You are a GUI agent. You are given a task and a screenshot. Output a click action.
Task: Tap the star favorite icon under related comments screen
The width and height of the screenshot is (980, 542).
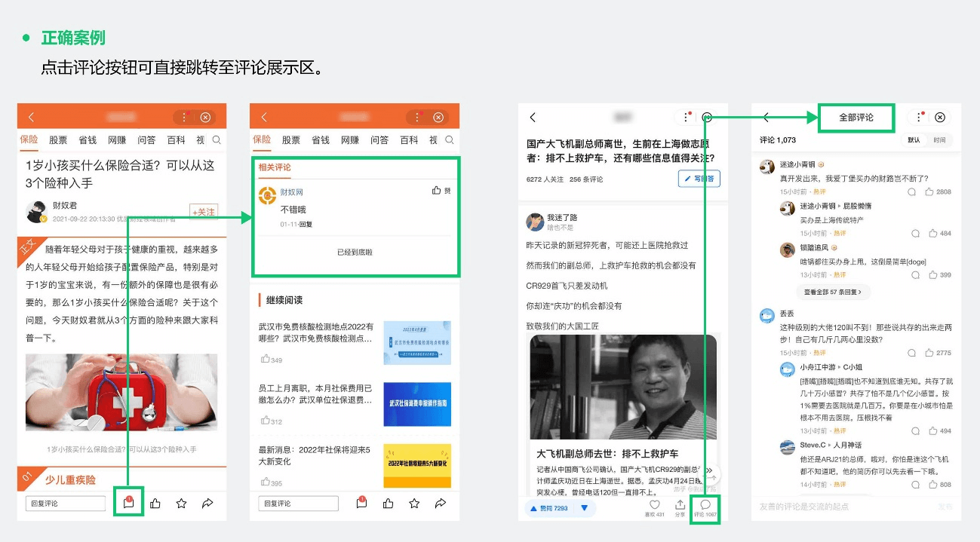(x=414, y=503)
